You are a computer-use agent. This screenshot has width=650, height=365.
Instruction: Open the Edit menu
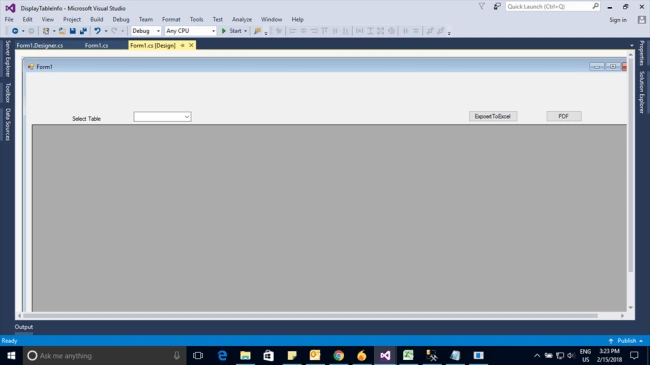[x=27, y=19]
